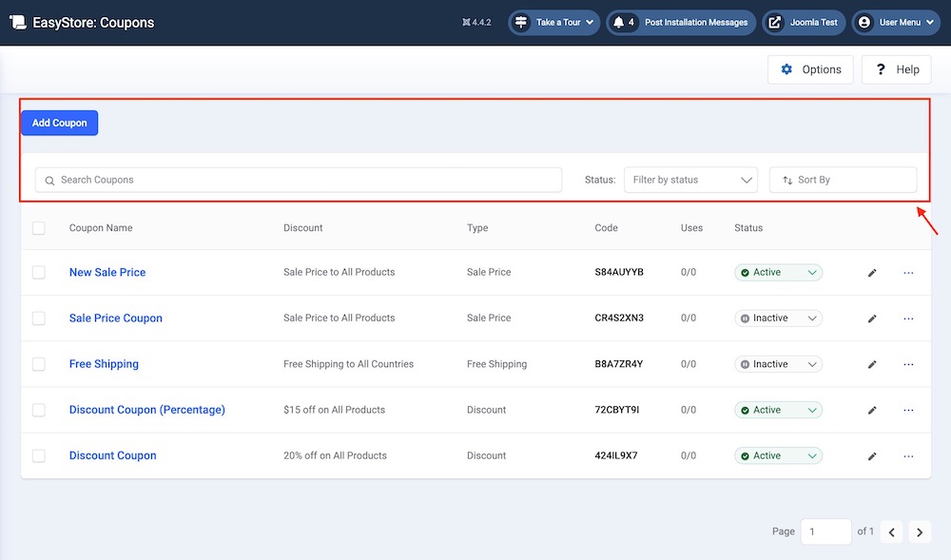The image size is (951, 560).
Task: Click the Add Coupon button
Action: coord(59,123)
